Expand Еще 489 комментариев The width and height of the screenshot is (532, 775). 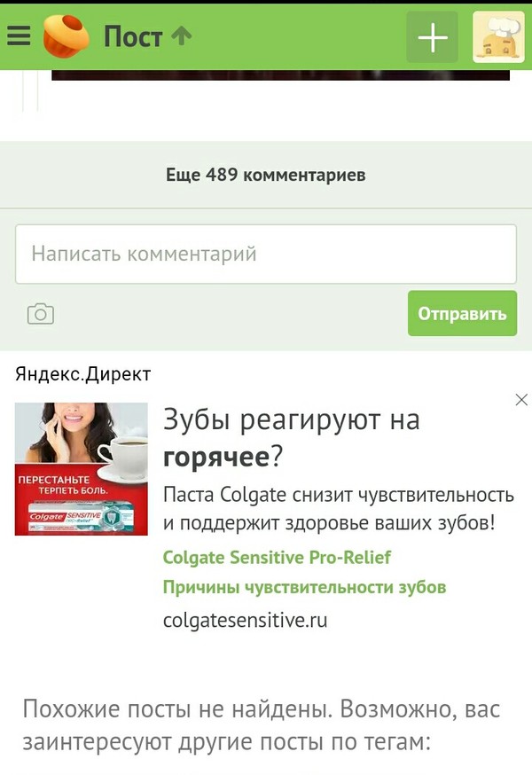coord(266,175)
